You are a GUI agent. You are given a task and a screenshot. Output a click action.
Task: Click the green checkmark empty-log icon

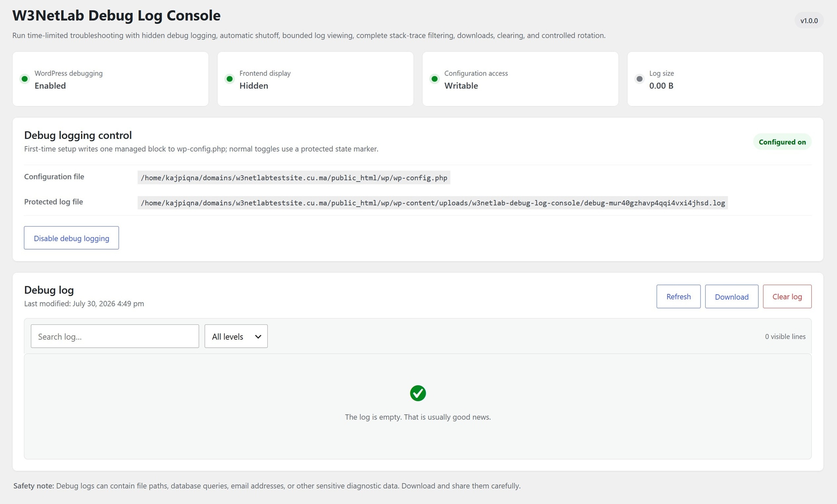point(418,393)
